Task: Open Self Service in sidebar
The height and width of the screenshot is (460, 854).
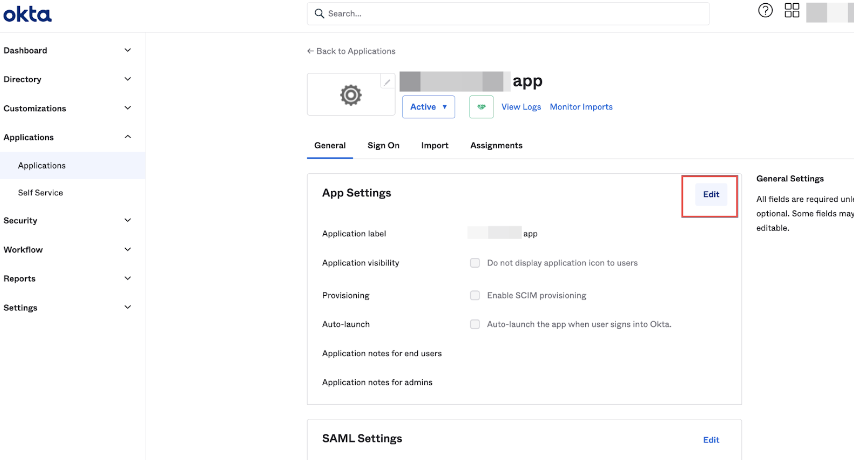Action: 40,193
